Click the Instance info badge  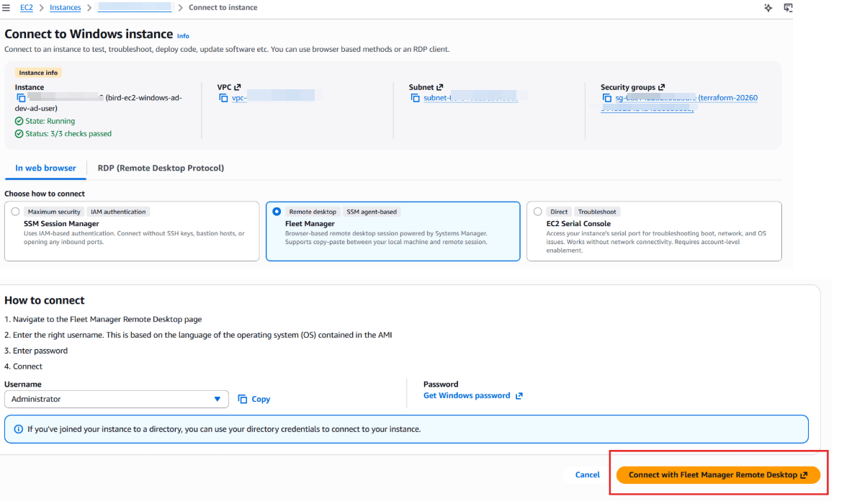[38, 73]
